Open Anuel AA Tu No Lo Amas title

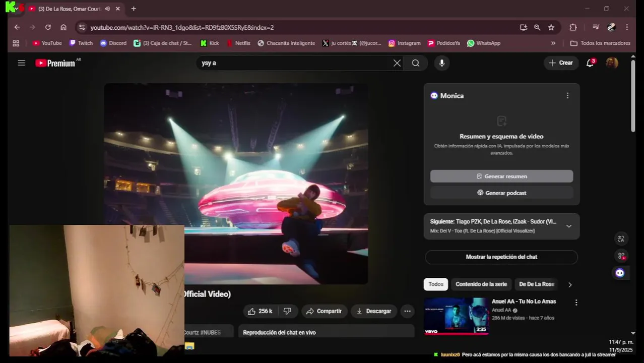pos(524,301)
